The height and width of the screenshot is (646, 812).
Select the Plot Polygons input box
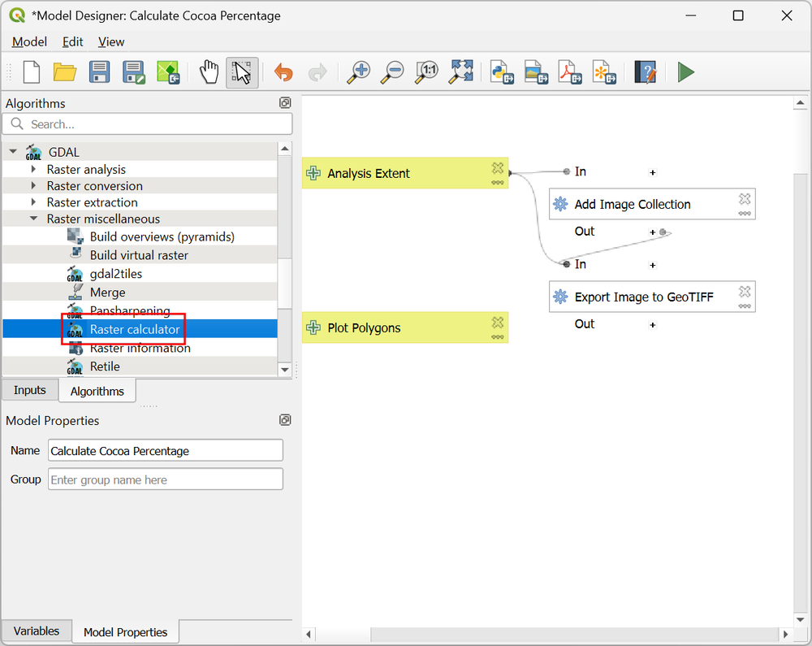point(405,327)
